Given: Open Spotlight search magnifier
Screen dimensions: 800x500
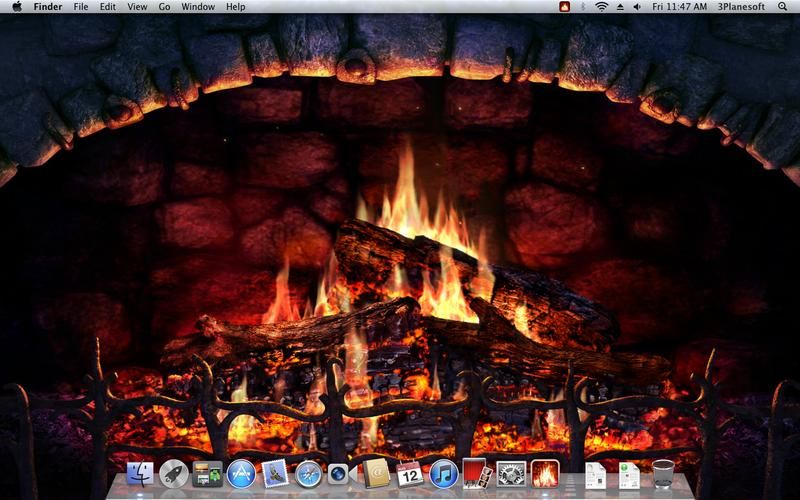Looking at the screenshot, I should 782,7.
